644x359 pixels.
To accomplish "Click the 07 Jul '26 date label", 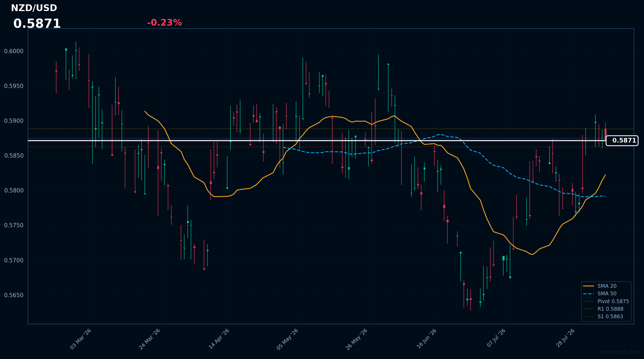I will [x=496, y=338].
